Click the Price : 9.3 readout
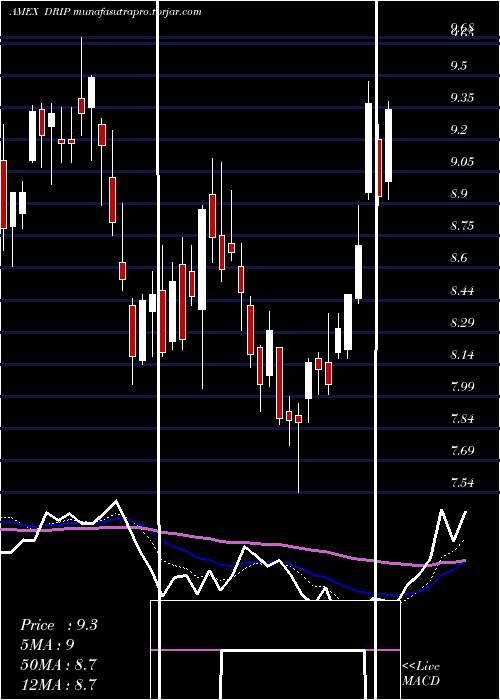Viewport: 500px width, 700px height. click(59, 625)
